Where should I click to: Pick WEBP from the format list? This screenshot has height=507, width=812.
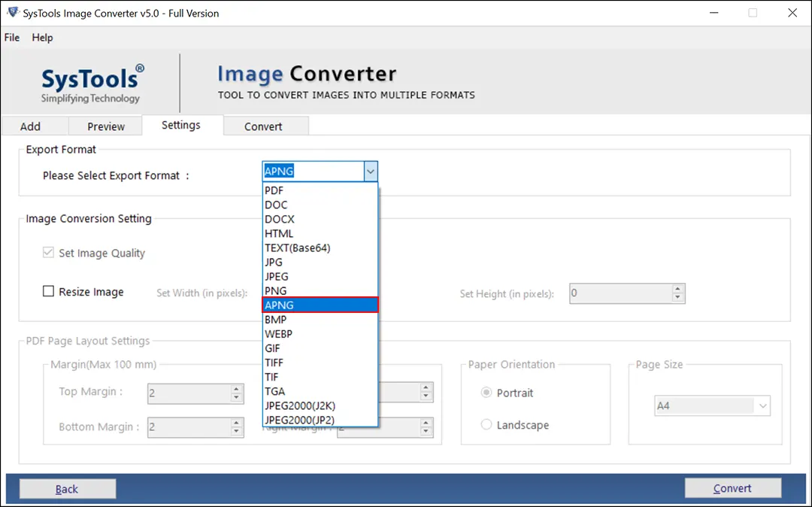(320, 334)
